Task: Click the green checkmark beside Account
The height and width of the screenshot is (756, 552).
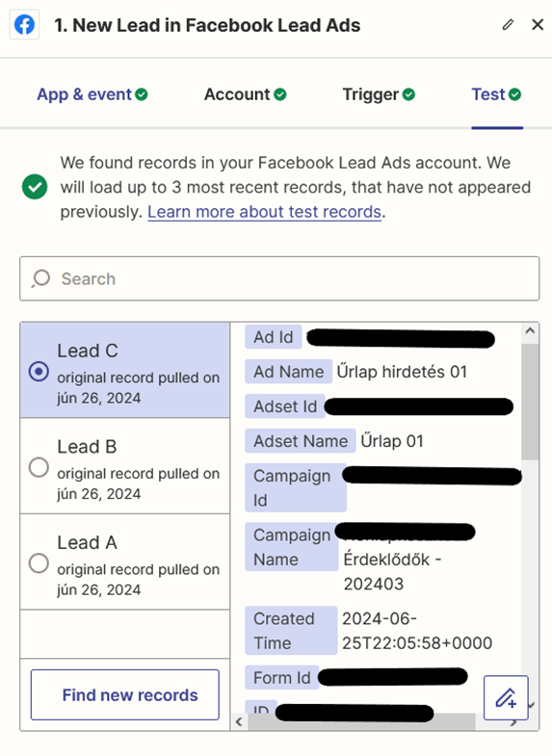Action: pos(280,94)
